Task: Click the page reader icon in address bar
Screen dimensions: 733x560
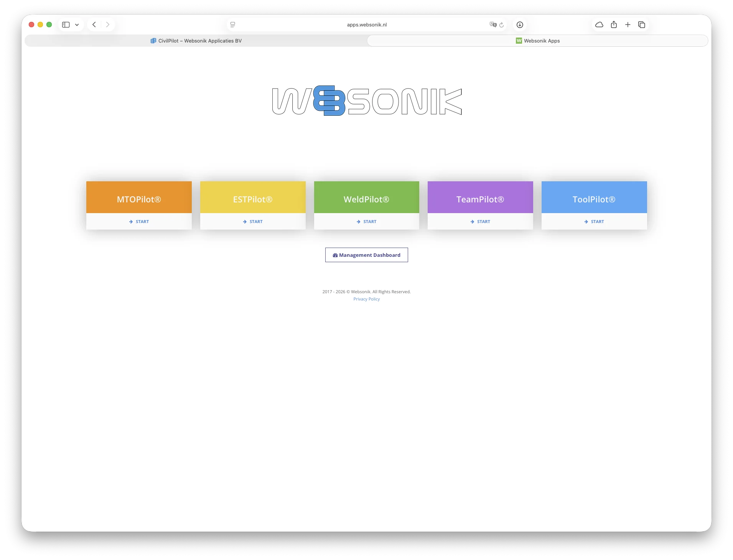Action: (232, 25)
